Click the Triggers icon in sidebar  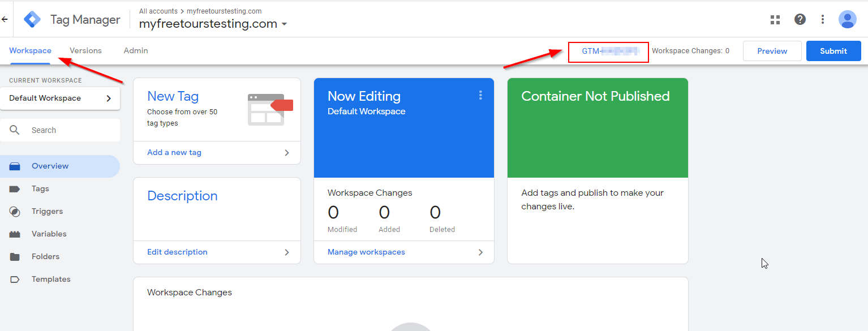[15, 212]
